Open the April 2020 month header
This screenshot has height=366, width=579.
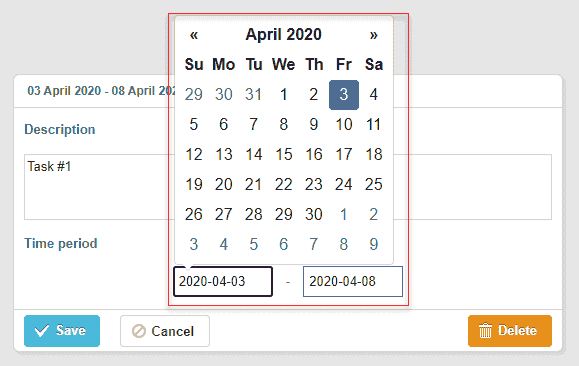[x=284, y=35]
